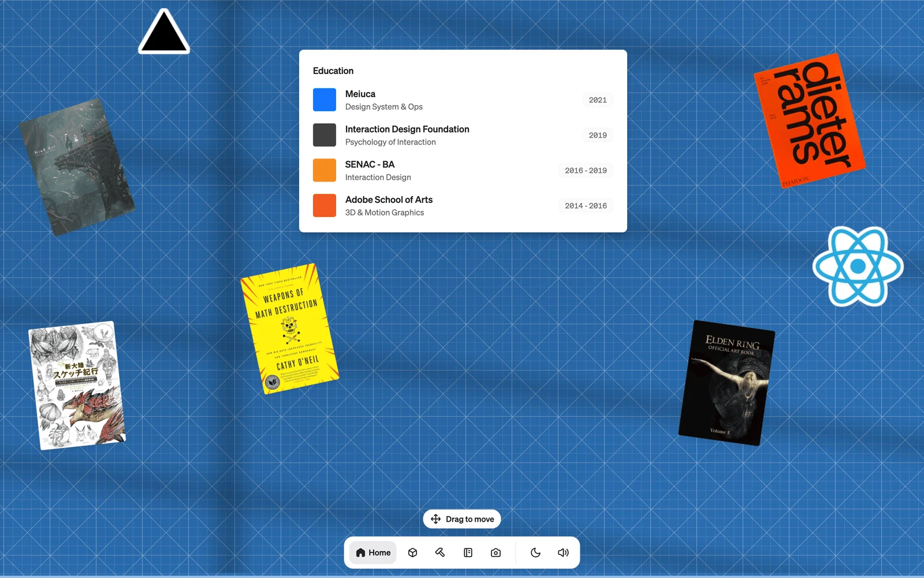Select the Japanese monster sketch book

(x=77, y=386)
